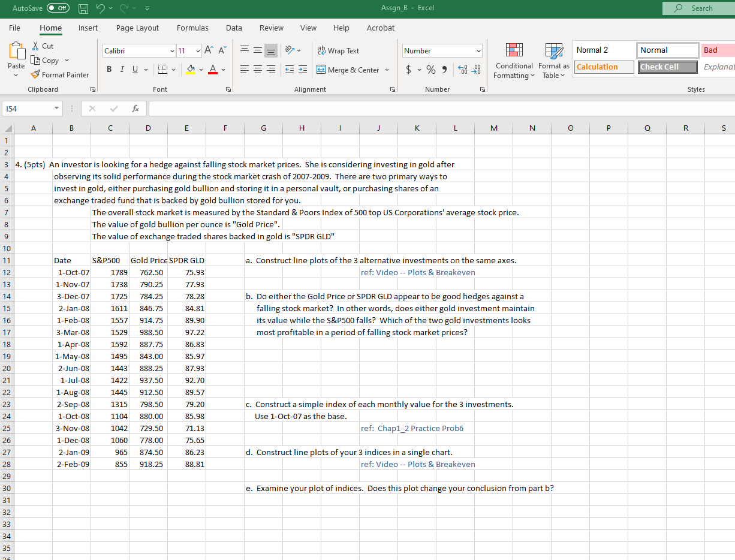This screenshot has height=560, width=735.
Task: Open the font size dropdown
Action: click(199, 51)
